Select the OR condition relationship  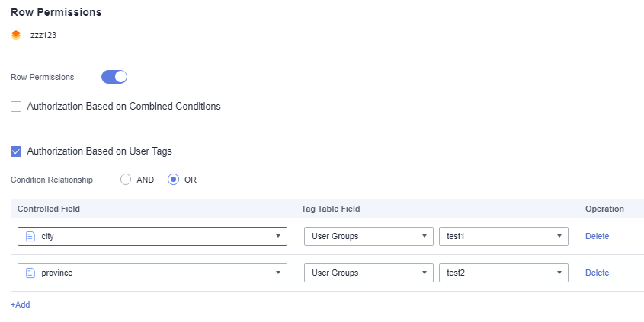click(x=174, y=180)
